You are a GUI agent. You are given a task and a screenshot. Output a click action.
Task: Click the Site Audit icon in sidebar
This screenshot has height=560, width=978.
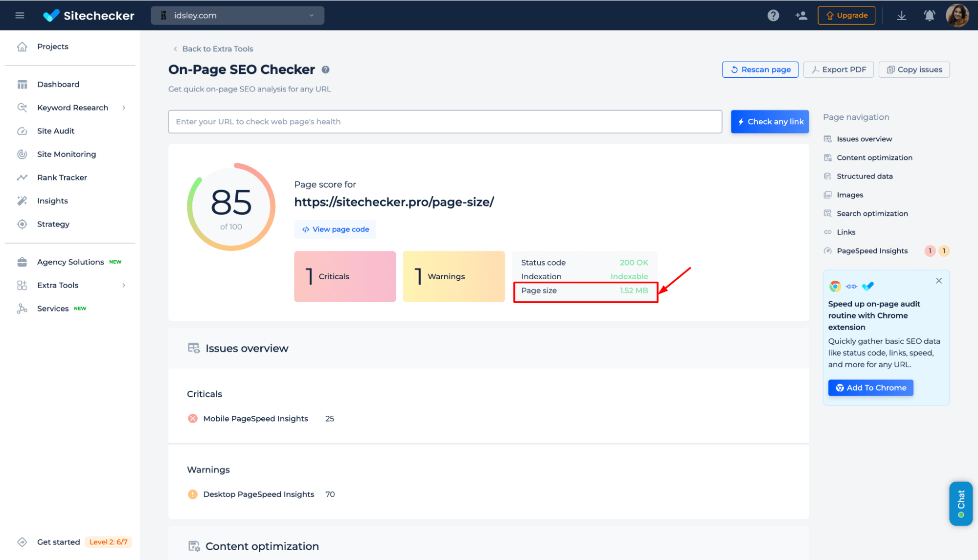(22, 130)
